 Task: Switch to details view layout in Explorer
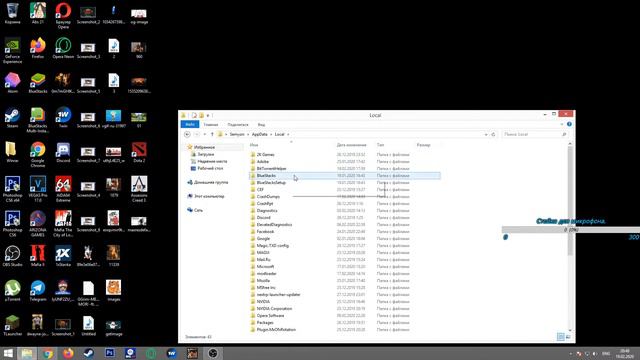click(x=561, y=337)
